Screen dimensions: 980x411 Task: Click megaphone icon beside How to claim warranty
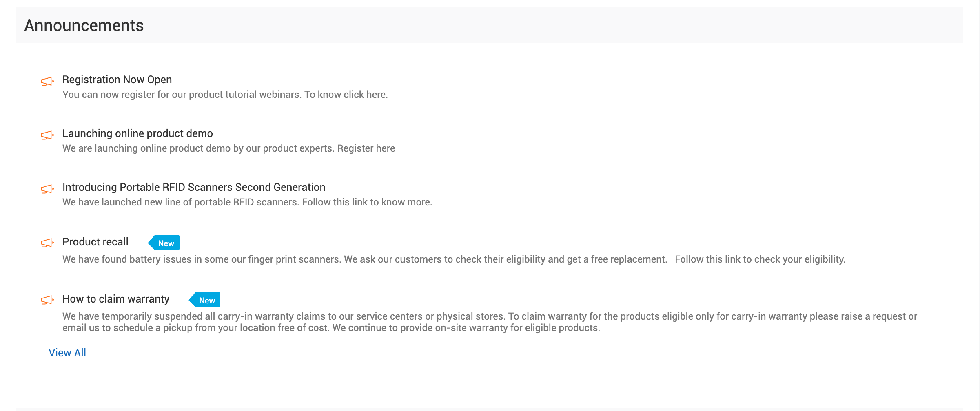47,300
